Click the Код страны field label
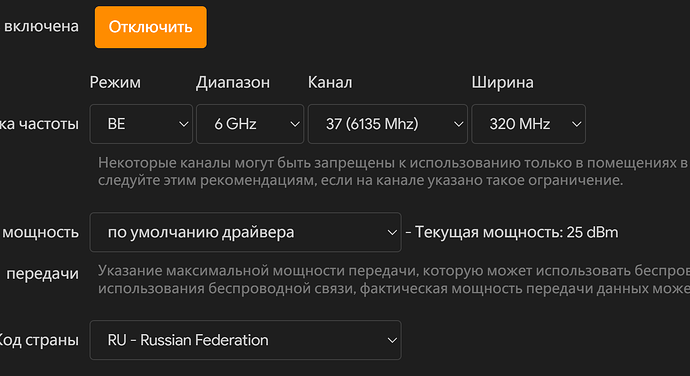 click(39, 340)
